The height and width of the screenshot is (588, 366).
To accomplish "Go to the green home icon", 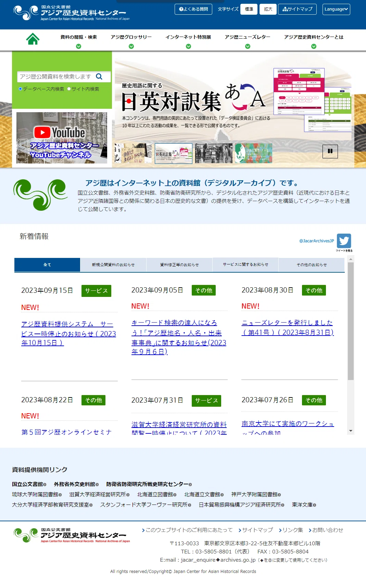I will [x=33, y=39].
